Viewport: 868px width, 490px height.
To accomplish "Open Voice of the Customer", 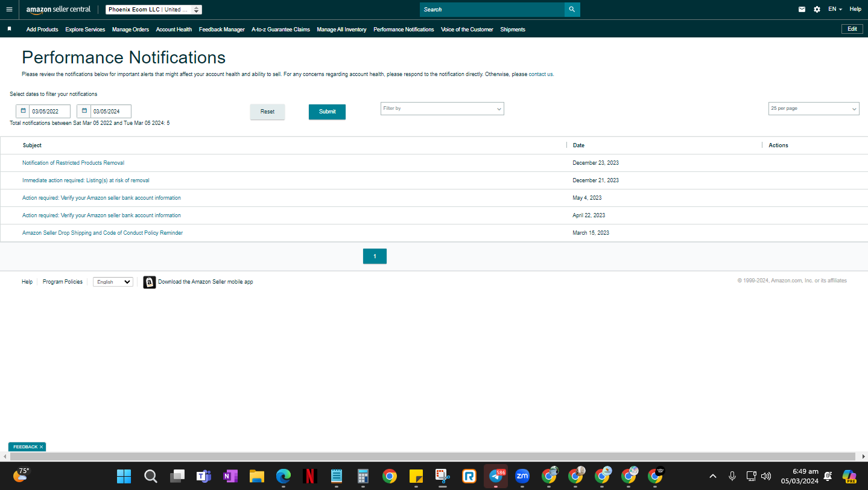I will [467, 30].
